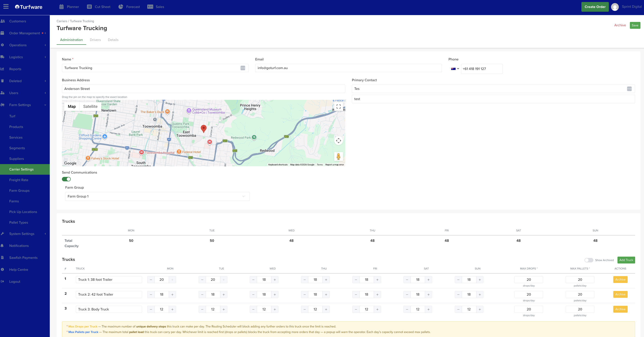Decrease Monday capacity for Truck 1
The width and height of the screenshot is (644, 337).
[151, 280]
